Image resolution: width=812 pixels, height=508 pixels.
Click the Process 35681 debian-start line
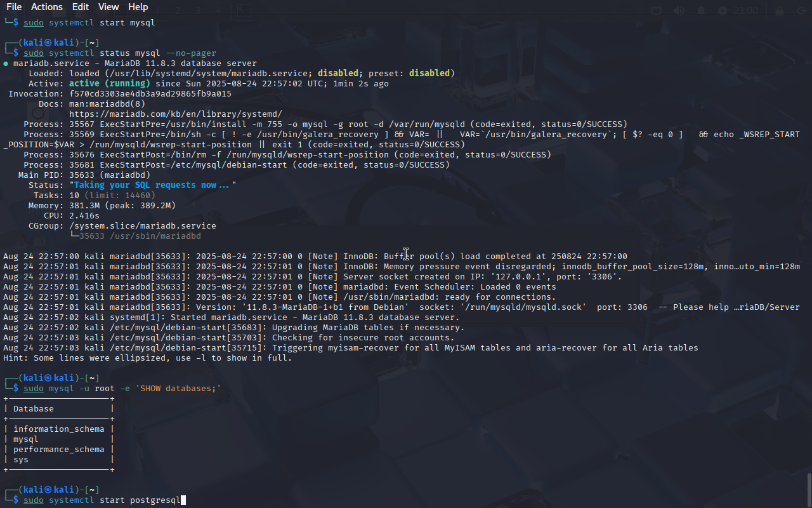(x=237, y=165)
